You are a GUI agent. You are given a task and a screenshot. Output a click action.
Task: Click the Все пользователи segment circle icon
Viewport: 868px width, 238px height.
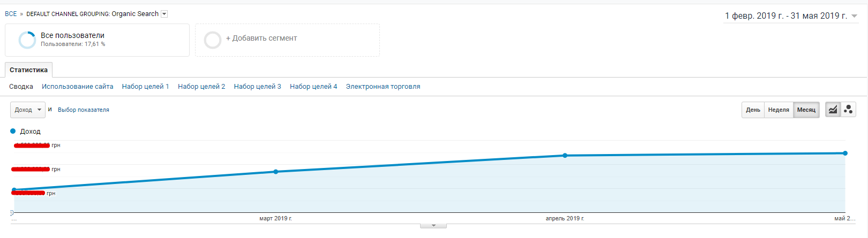click(27, 40)
